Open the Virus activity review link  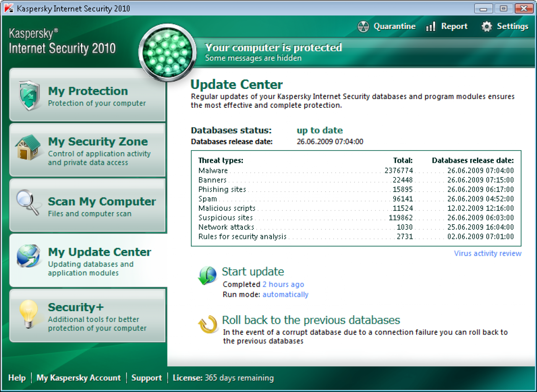click(x=487, y=253)
